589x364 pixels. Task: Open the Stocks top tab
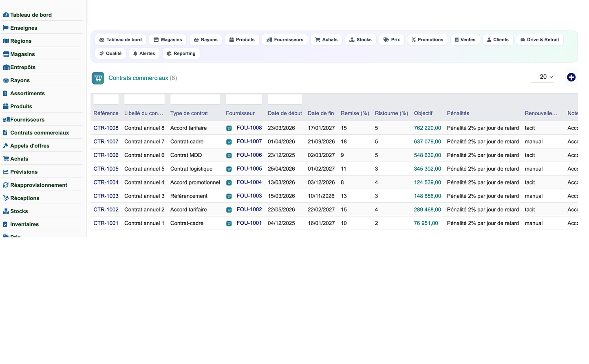(360, 39)
